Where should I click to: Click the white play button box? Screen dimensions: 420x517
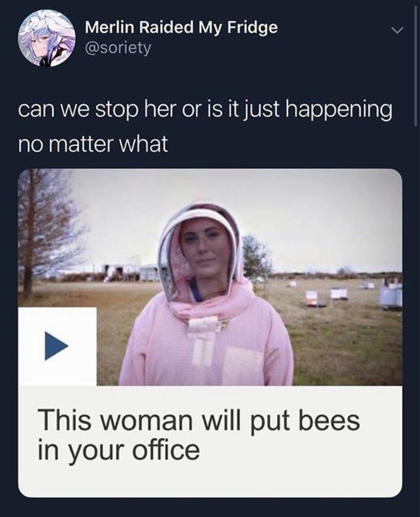click(x=57, y=347)
